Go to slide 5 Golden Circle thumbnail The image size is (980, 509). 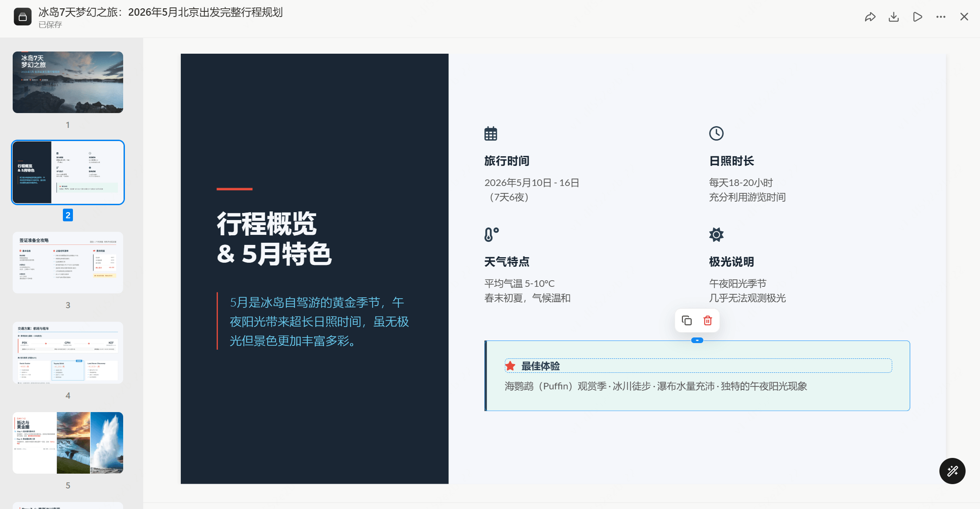(68, 443)
